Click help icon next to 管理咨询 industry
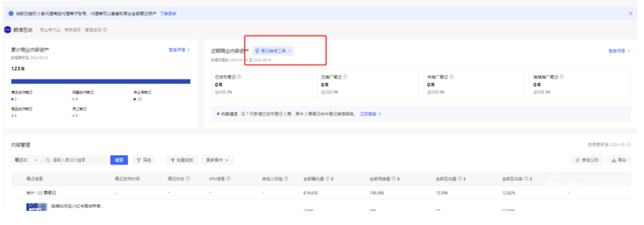This screenshot has height=225, width=644. click(106, 30)
